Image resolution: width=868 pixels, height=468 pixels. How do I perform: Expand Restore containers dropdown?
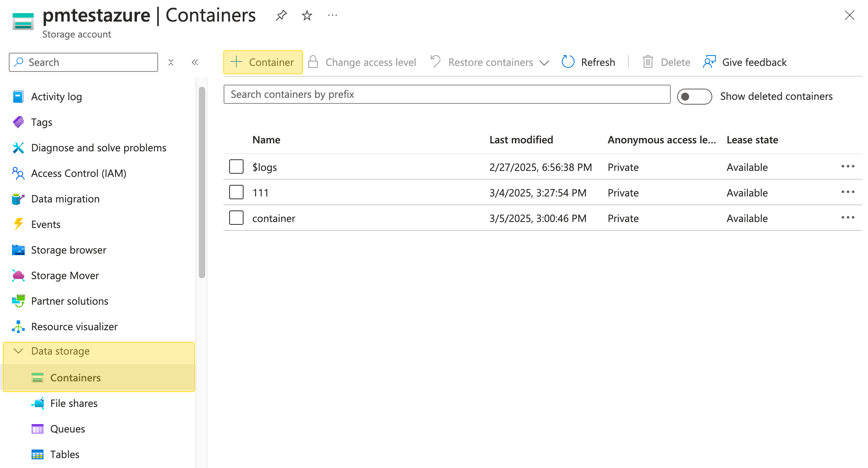pos(544,63)
